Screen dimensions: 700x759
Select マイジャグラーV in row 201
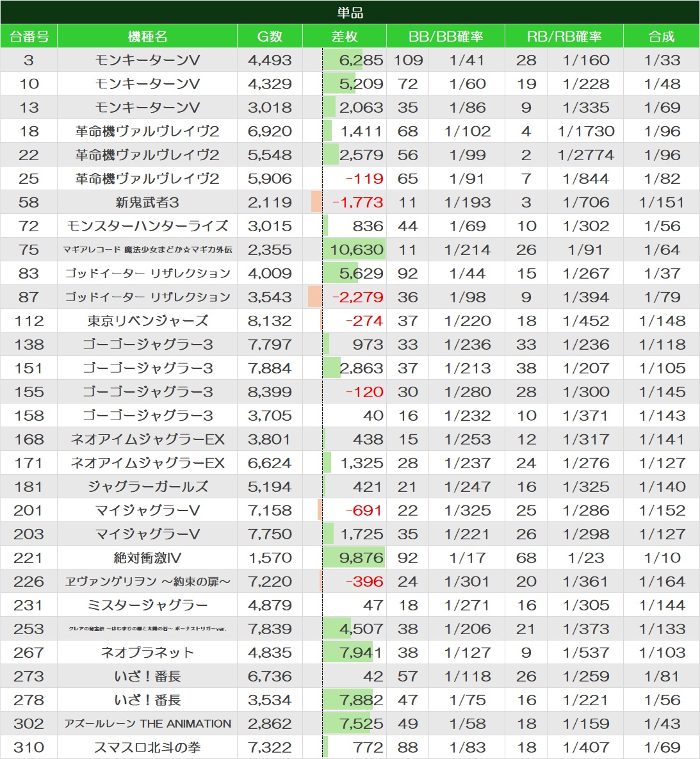click(x=147, y=510)
